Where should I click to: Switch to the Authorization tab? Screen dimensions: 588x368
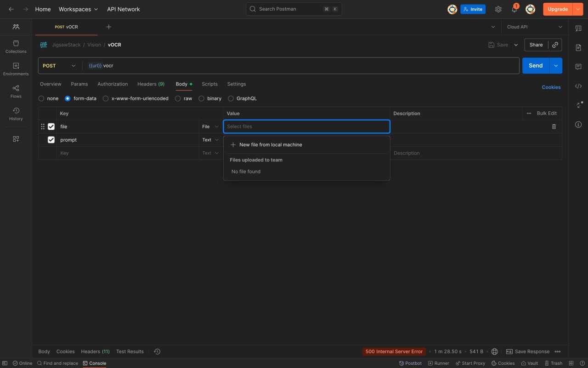point(113,84)
